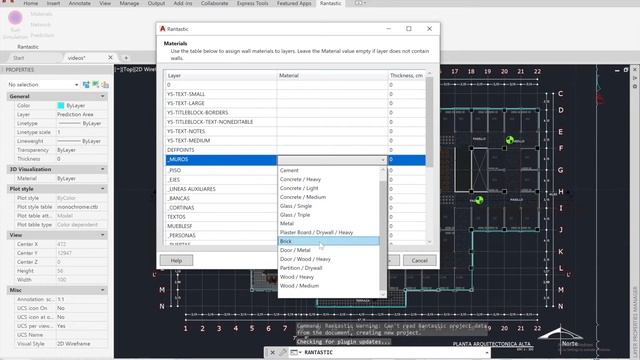Select Plaster Board / Drywall / Heavy

(x=329, y=232)
